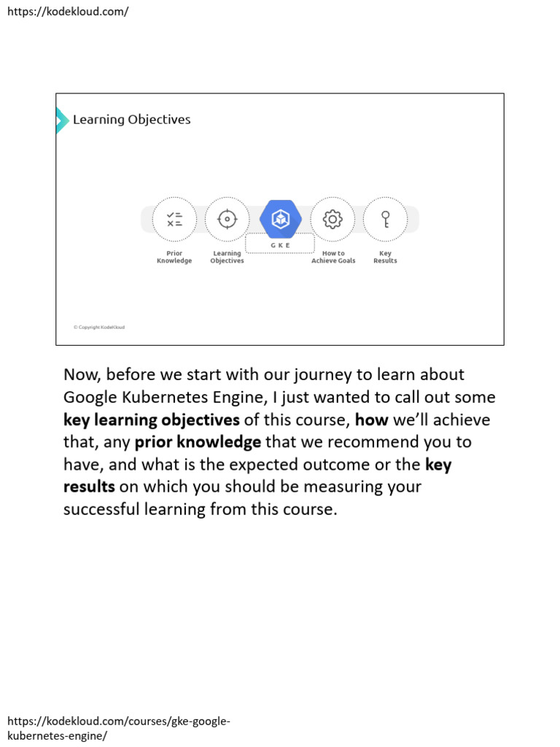Click the Key Results key icon
The width and height of the screenshot is (560, 747).
coord(385,219)
